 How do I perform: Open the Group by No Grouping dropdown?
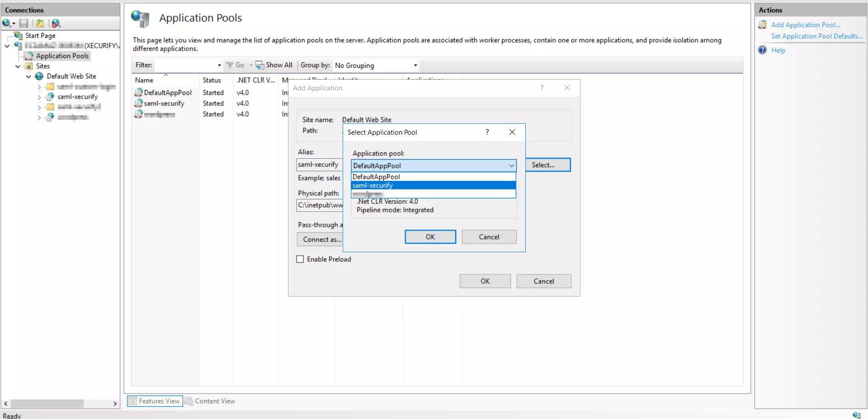coord(415,65)
